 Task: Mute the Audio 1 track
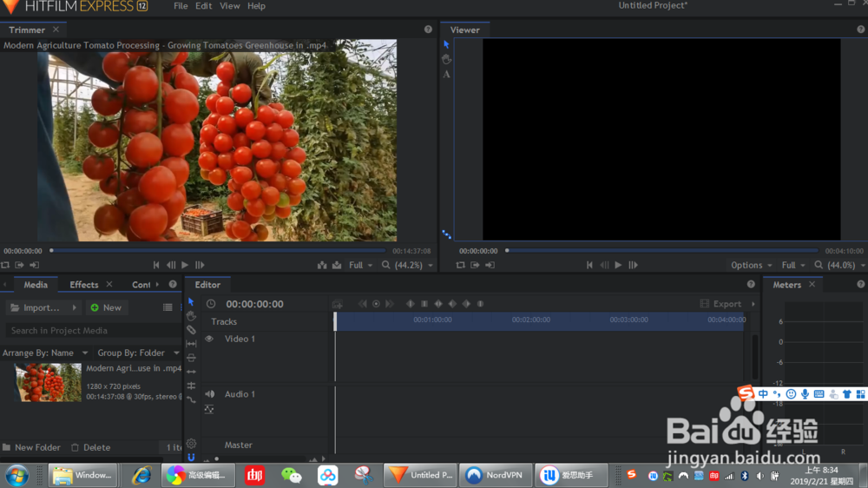210,394
